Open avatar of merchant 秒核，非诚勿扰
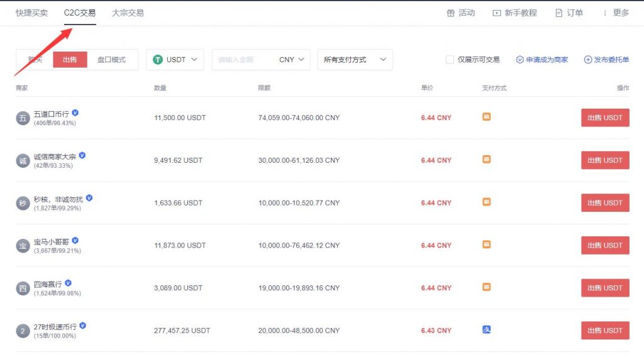 pos(23,203)
